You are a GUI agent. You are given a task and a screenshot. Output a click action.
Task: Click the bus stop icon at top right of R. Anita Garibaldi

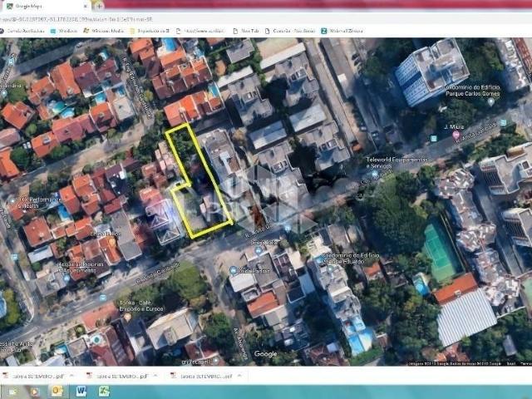pos(504,122)
